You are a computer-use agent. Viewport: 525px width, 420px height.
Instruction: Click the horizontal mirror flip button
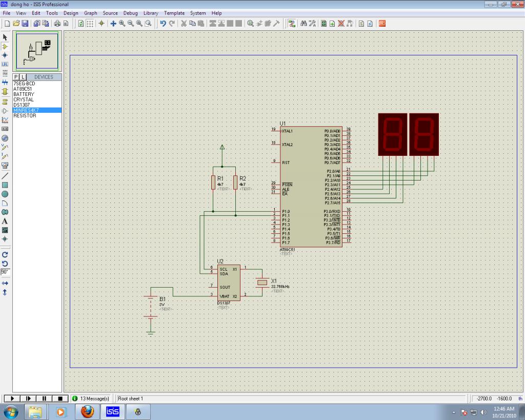coord(5,283)
